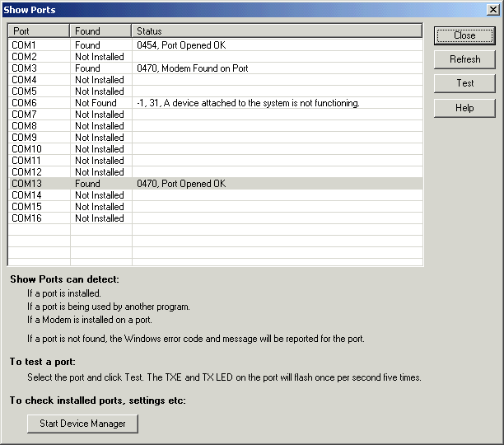Select the COM15 port row
The height and width of the screenshot is (445, 504).
[x=216, y=207]
